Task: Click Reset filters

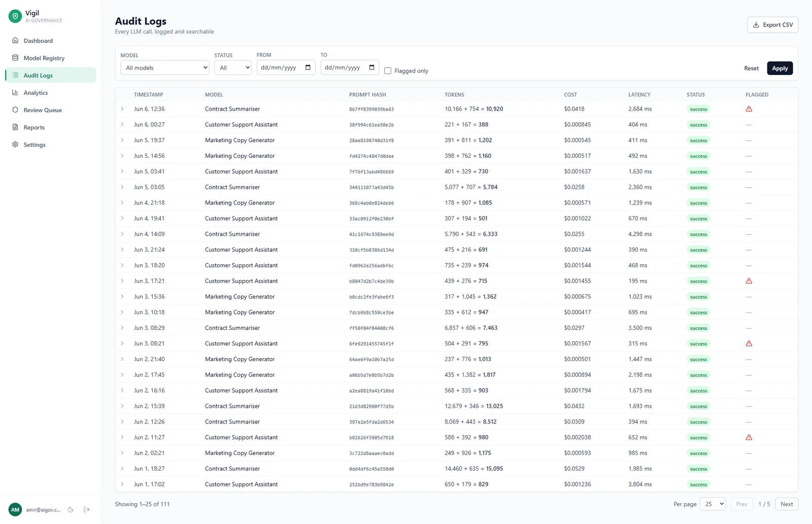Action: pyautogui.click(x=751, y=68)
